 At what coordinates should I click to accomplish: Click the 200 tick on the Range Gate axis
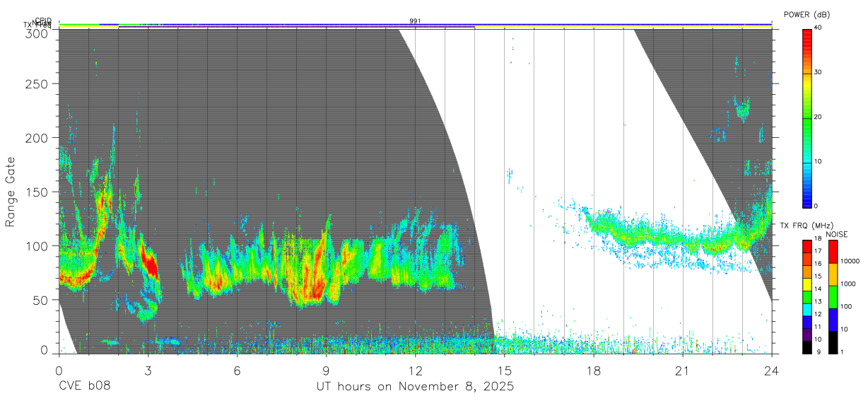(x=38, y=138)
